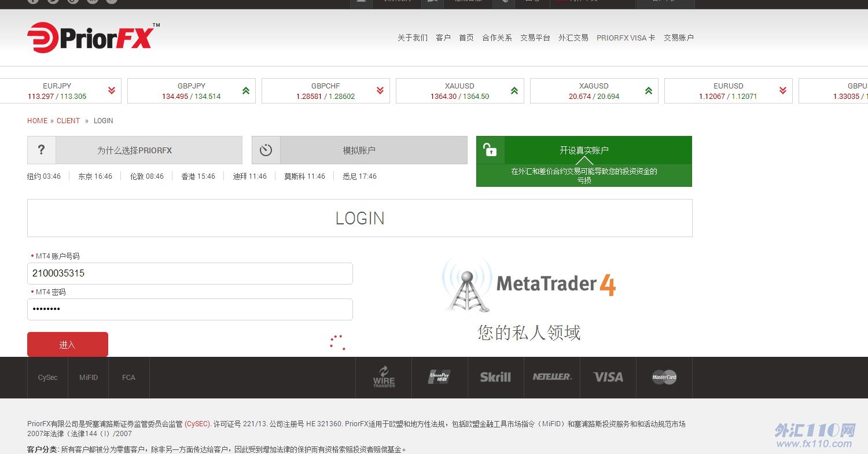Click the question mark icon beside 为什么选择PRIORFX

(41, 150)
